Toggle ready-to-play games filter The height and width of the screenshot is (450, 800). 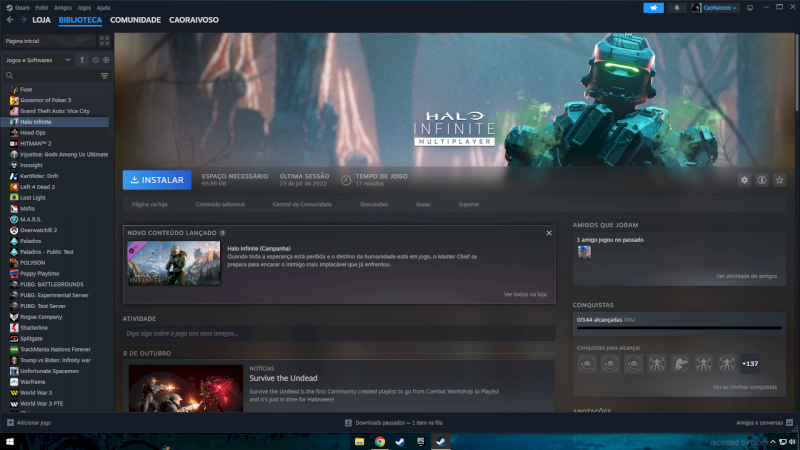[106, 60]
